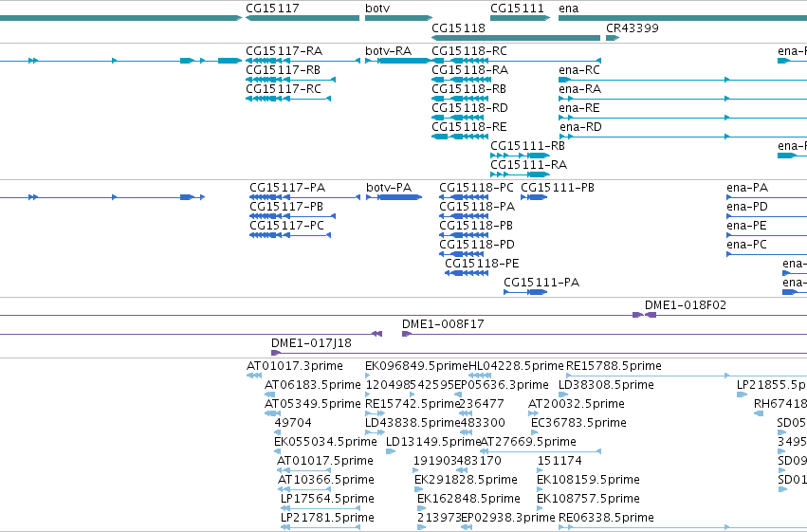This screenshot has height=532, width=807.
Task: Click EST EK162848.5prime
Action: [421, 509]
